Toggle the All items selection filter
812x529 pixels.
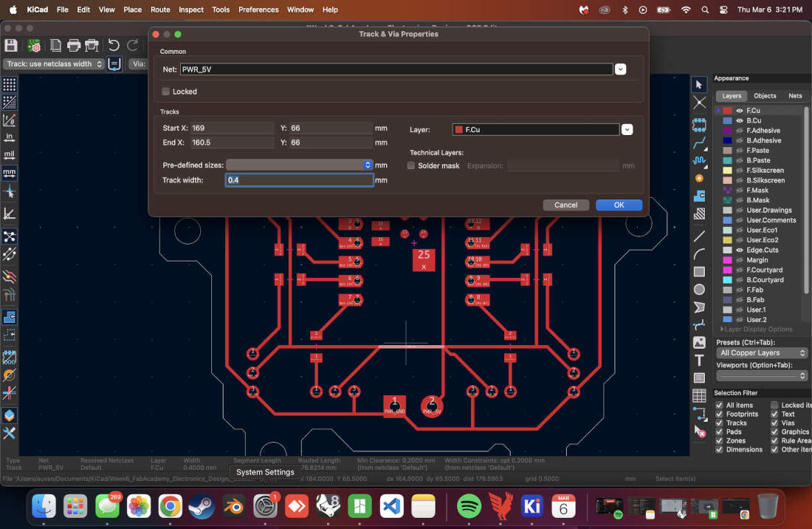[719, 405]
